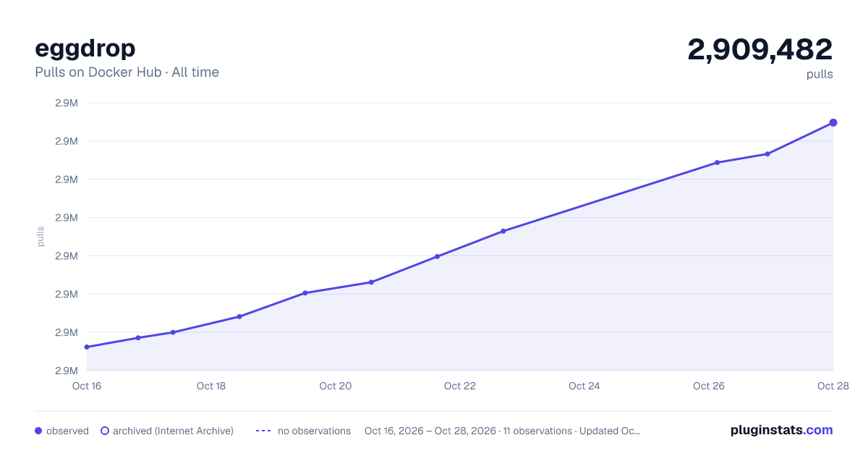868x456 pixels.
Task: Click the 'no observations' legend label
Action: (x=314, y=431)
